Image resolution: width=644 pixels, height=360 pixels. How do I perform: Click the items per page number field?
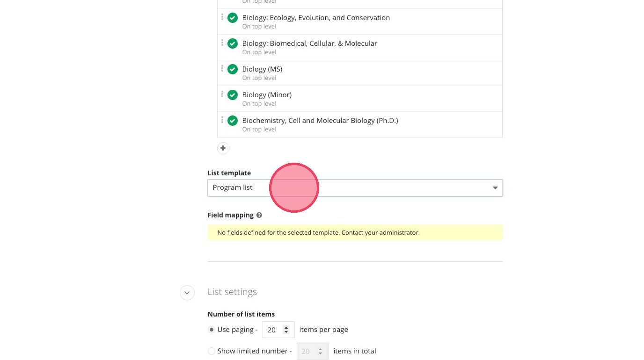tap(273, 330)
